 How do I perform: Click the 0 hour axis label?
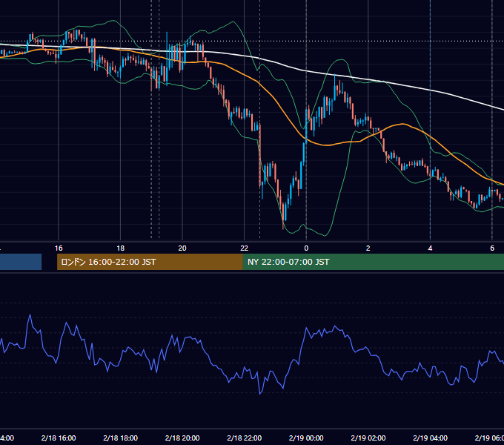pos(306,248)
